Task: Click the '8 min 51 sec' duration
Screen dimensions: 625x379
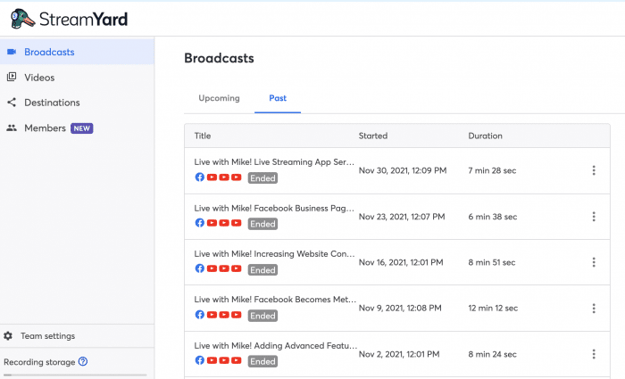Action: coord(492,262)
